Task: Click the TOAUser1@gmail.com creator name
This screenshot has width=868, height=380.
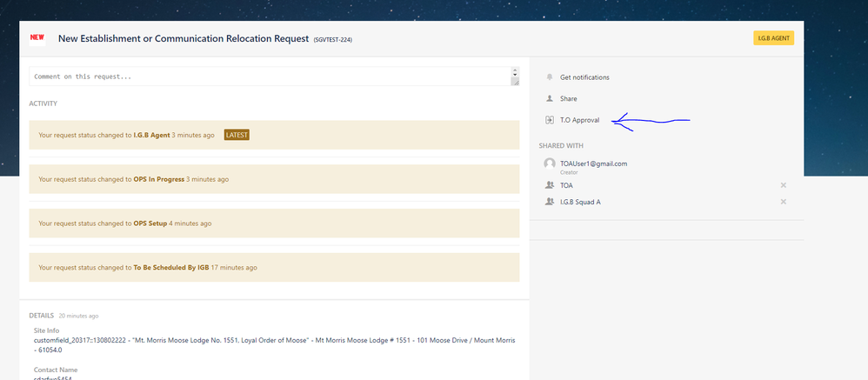Action: coord(593,163)
